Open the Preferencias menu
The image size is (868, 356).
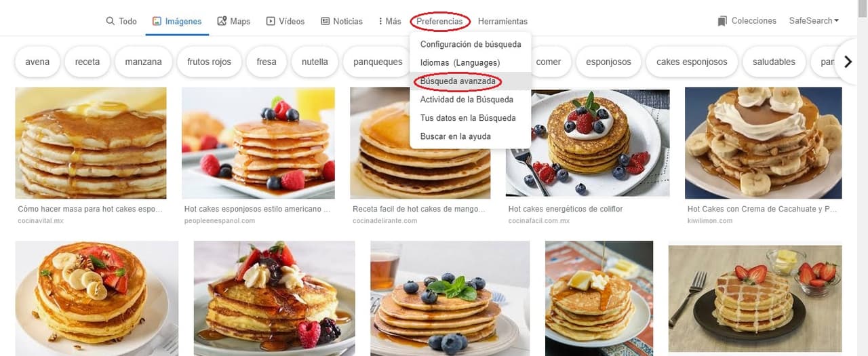pos(439,21)
